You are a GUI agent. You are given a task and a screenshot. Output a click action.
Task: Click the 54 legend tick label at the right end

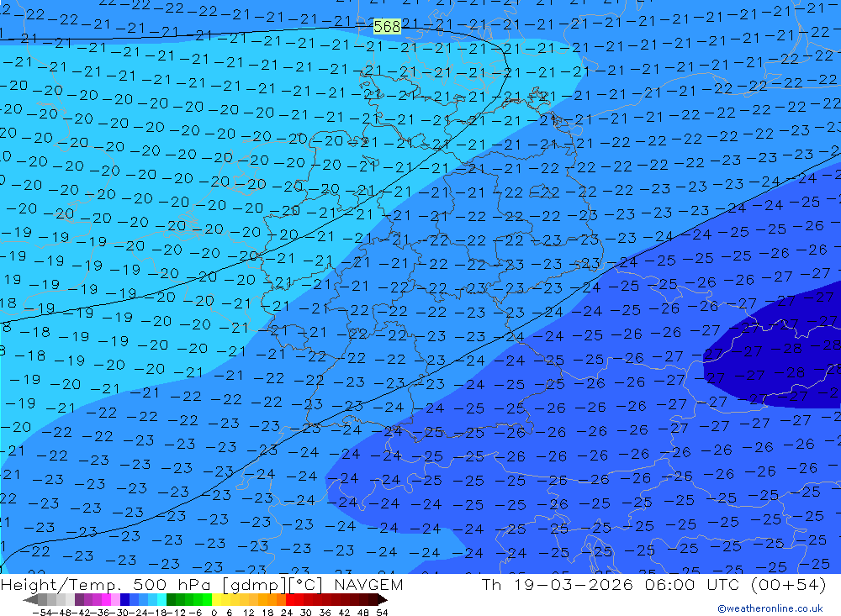(x=382, y=613)
